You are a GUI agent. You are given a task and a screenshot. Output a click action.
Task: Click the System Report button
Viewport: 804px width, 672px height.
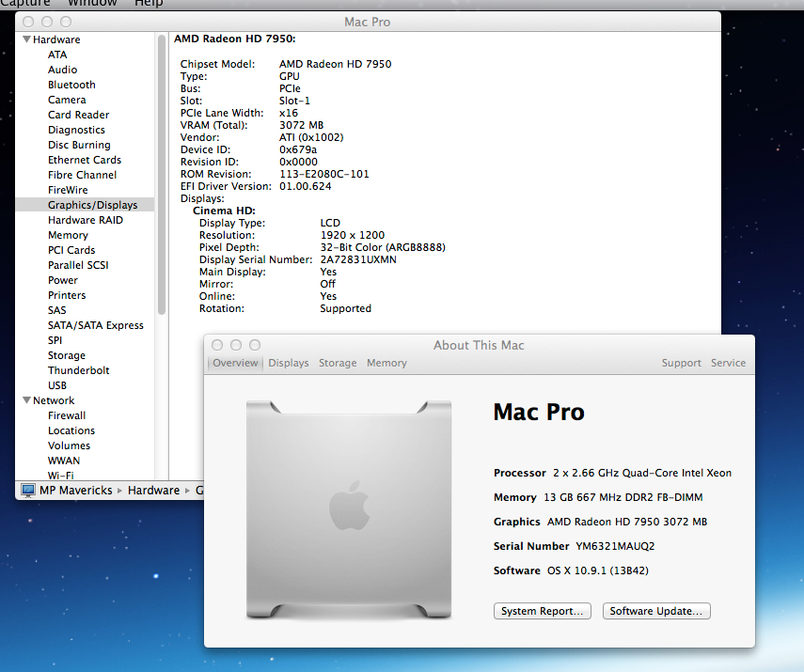(x=543, y=611)
